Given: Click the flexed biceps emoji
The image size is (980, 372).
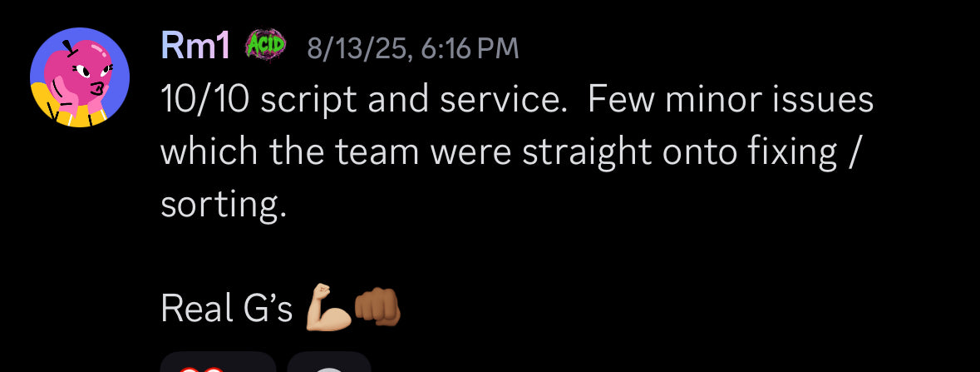Looking at the screenshot, I should [x=328, y=309].
